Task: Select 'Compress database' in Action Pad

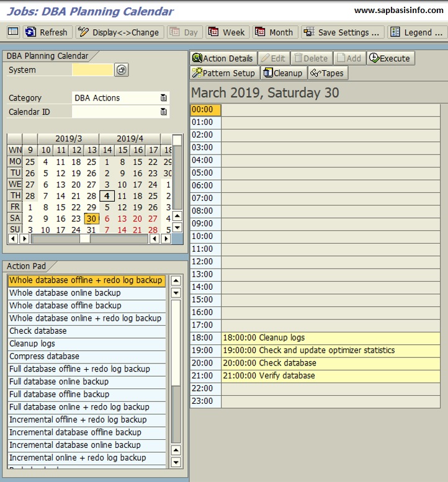Action: pyautogui.click(x=45, y=356)
